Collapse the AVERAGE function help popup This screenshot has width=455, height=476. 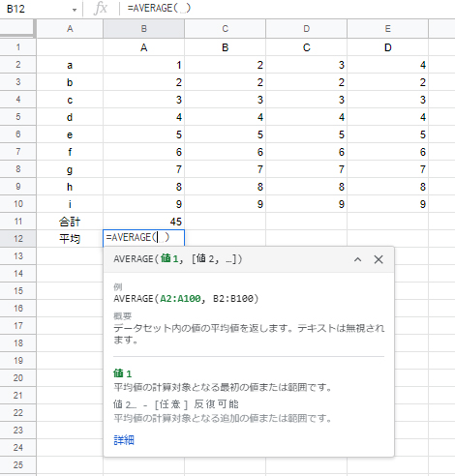pos(357,259)
